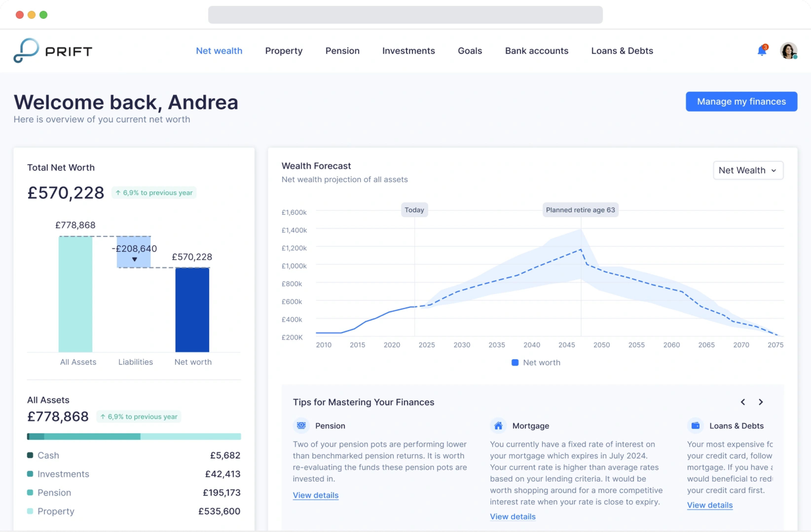Click the Loans & Debts wallet icon
811x532 pixels.
[x=695, y=426]
